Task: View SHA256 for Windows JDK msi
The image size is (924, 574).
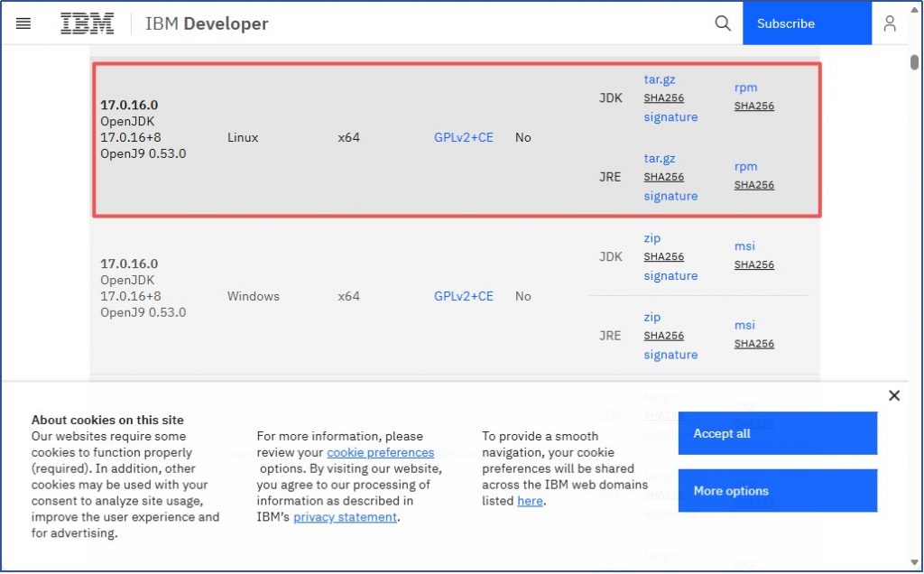Action: coord(753,264)
